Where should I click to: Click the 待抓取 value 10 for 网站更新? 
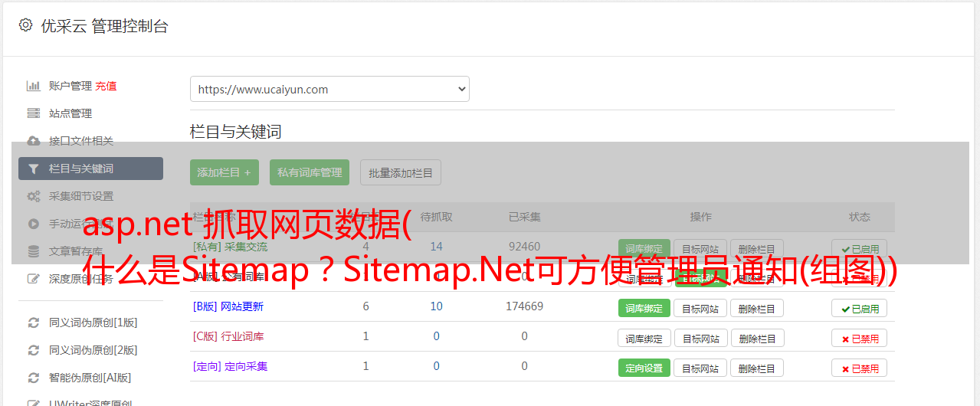click(437, 306)
